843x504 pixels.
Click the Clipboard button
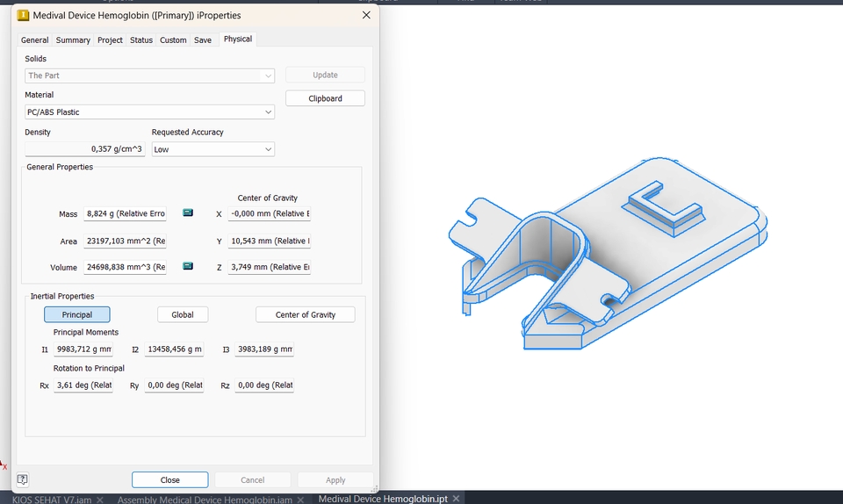click(325, 98)
